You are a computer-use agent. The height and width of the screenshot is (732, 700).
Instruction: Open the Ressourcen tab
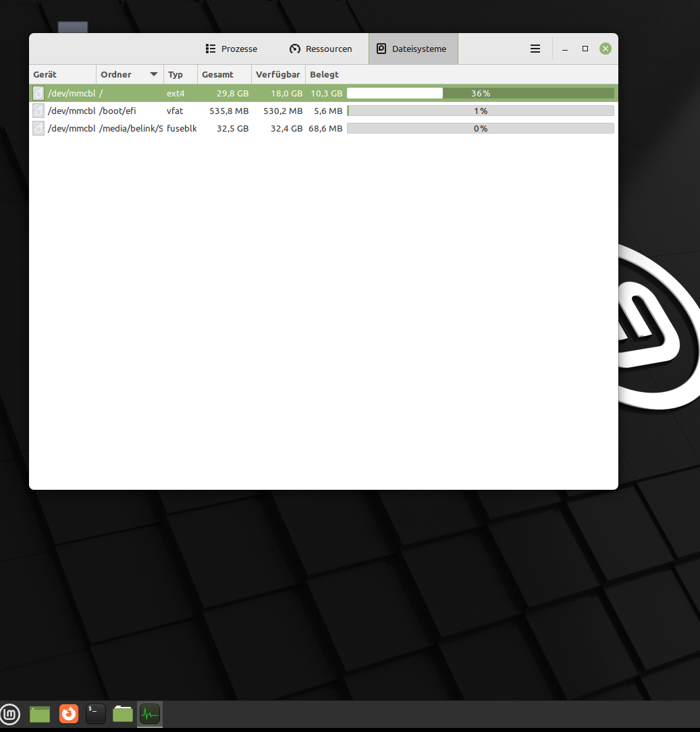pyautogui.click(x=321, y=49)
